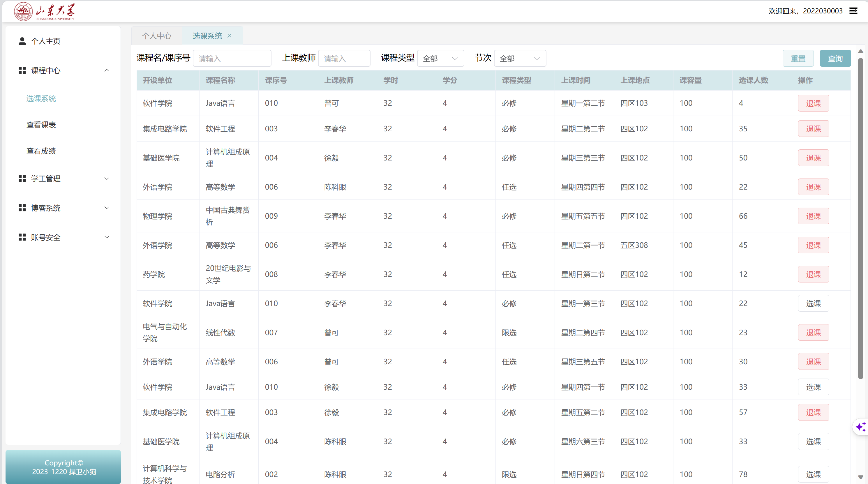Drop 高等数学 on 星期三第五节
Image resolution: width=868 pixels, height=484 pixels.
[813, 362]
